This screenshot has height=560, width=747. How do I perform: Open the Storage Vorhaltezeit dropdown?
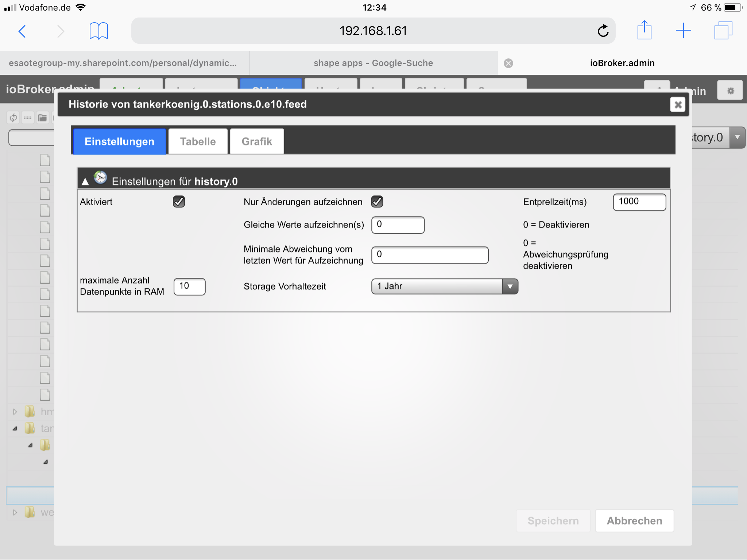tap(445, 286)
